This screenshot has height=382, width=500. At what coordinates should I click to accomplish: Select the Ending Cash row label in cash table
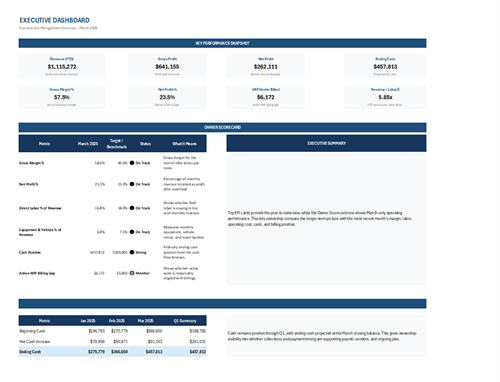[30, 352]
